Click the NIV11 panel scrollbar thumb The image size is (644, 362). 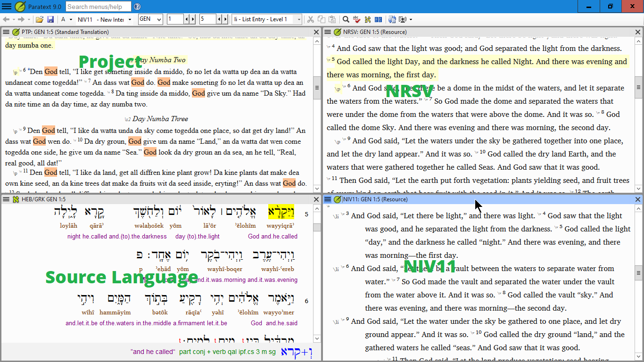pyautogui.click(x=638, y=272)
